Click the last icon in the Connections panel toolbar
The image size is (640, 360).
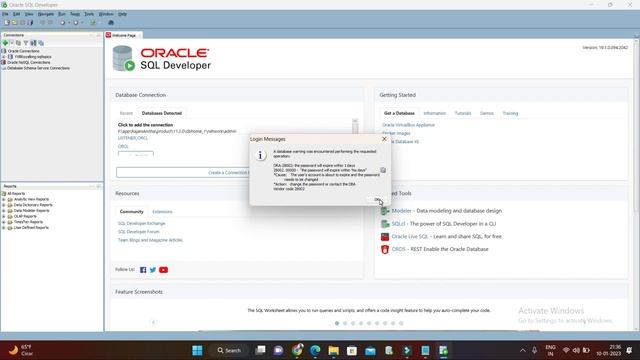coord(41,43)
